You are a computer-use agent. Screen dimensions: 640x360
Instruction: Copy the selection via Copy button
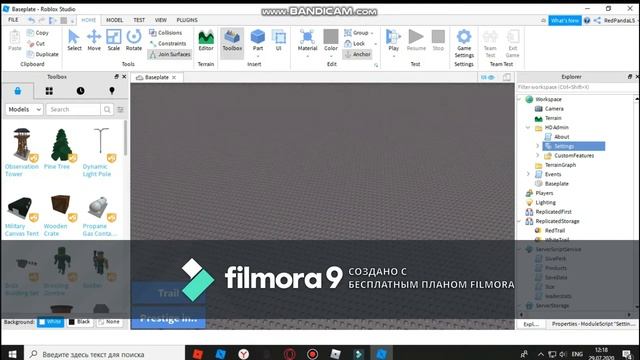pyautogui.click(x=38, y=33)
